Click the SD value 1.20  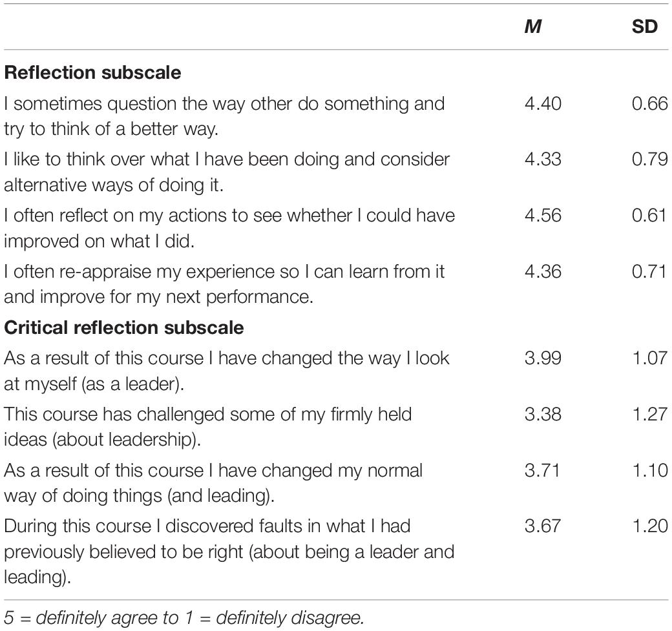click(650, 526)
